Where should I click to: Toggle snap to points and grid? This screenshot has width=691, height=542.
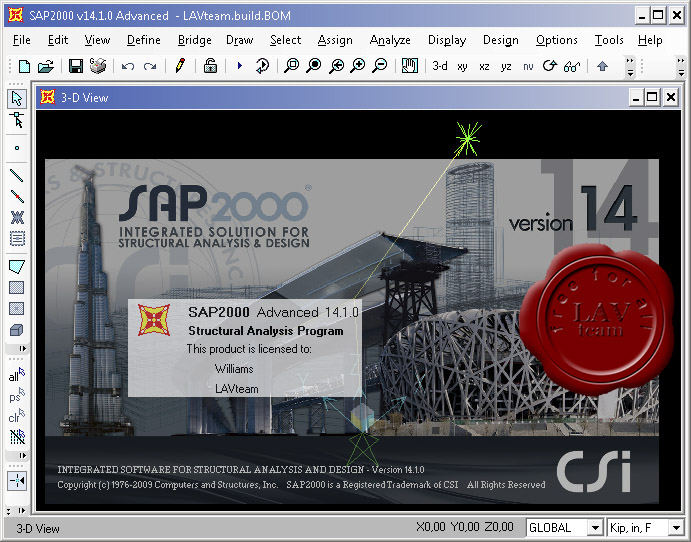point(17,481)
